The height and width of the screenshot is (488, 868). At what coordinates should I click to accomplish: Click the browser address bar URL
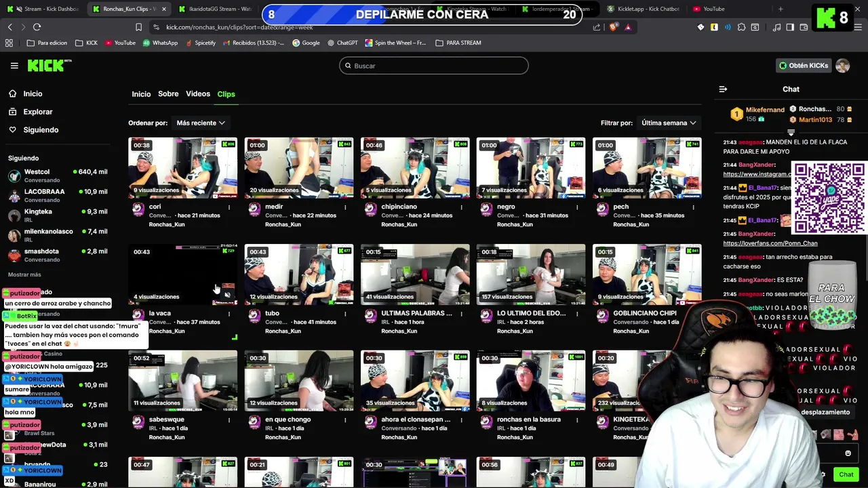pyautogui.click(x=239, y=27)
